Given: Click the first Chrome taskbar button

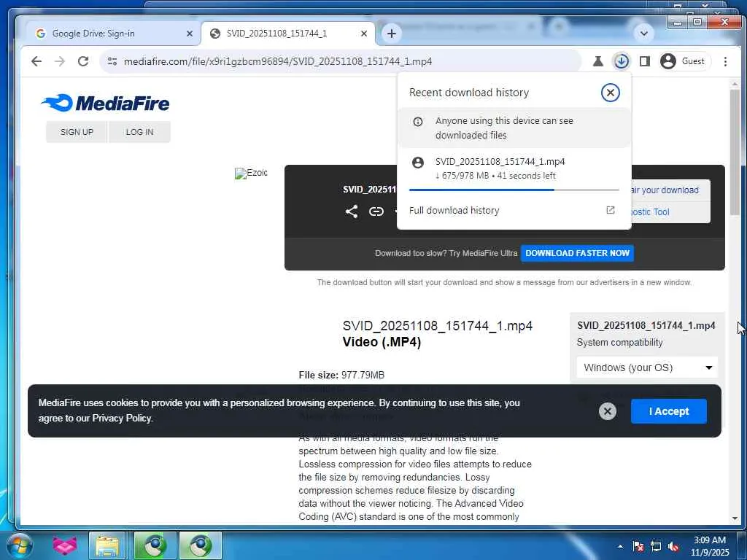Looking at the screenshot, I should pyautogui.click(x=155, y=545).
